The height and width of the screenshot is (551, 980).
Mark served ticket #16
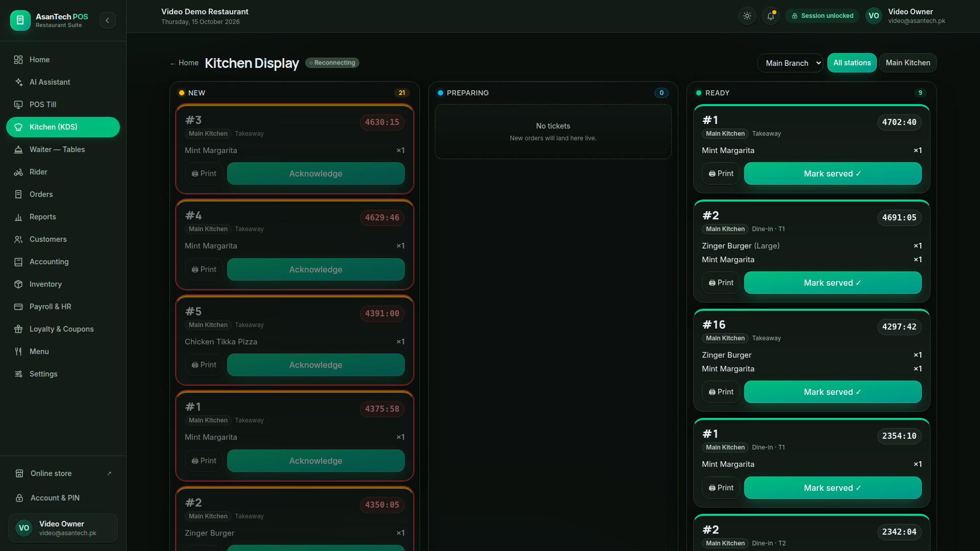tap(833, 392)
